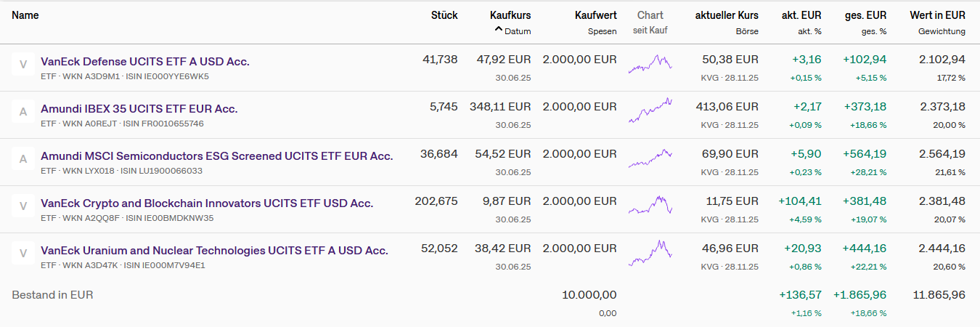Sort by Wert in EUR column
Viewport: 980px width, 327px height.
point(937,15)
